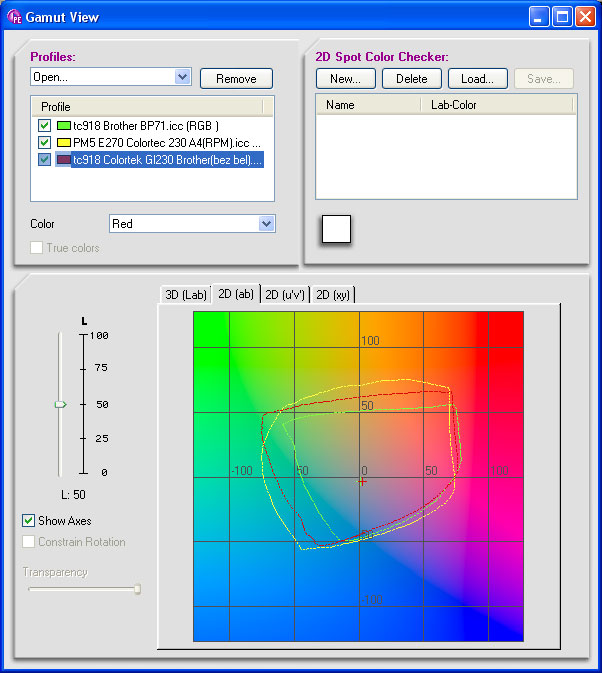Click the white spot color preview swatch
The width and height of the screenshot is (602, 673).
point(336,229)
